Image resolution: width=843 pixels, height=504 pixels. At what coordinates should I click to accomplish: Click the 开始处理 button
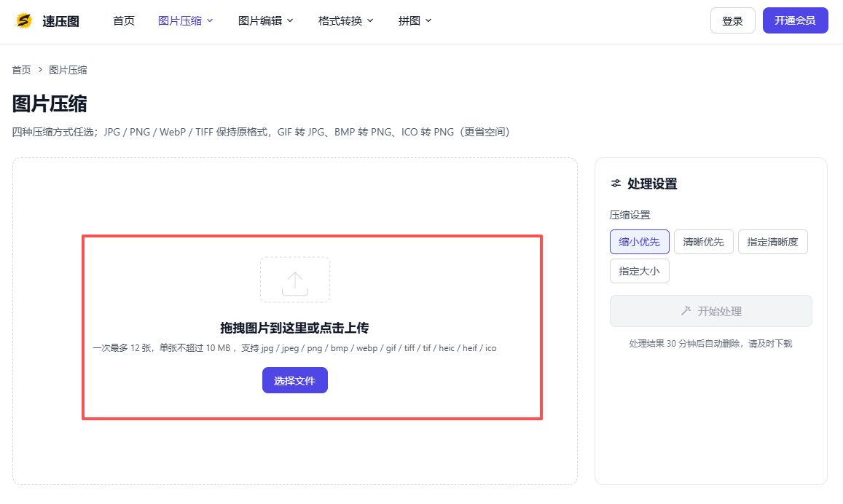click(x=710, y=311)
